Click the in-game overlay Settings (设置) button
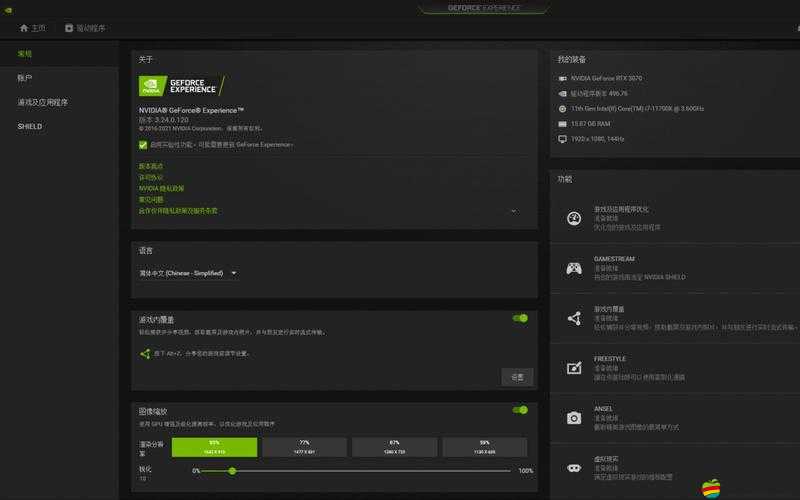 [517, 377]
